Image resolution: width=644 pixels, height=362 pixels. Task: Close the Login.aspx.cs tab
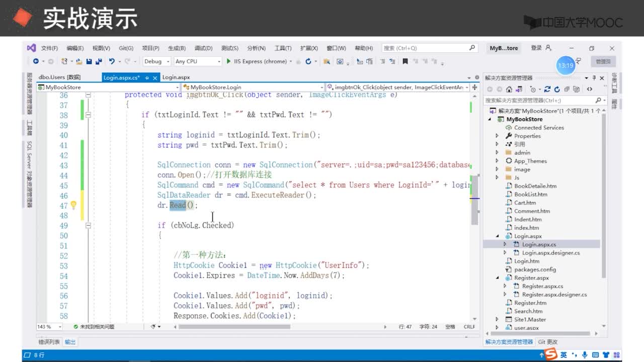[x=154, y=77]
